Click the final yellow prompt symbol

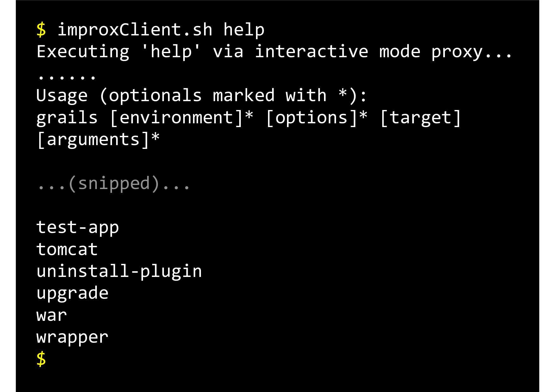click(x=41, y=359)
